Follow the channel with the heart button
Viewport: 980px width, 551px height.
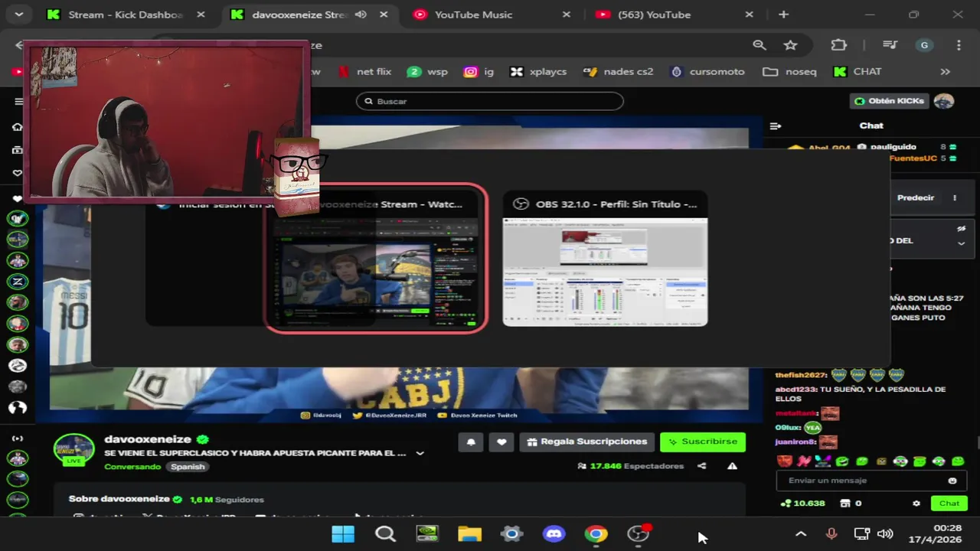coord(501,442)
